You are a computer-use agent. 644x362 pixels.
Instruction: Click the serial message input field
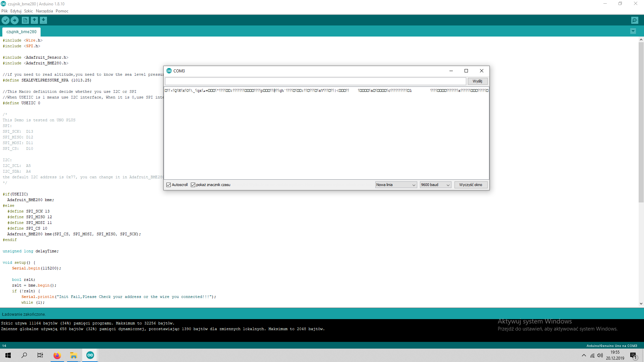315,81
